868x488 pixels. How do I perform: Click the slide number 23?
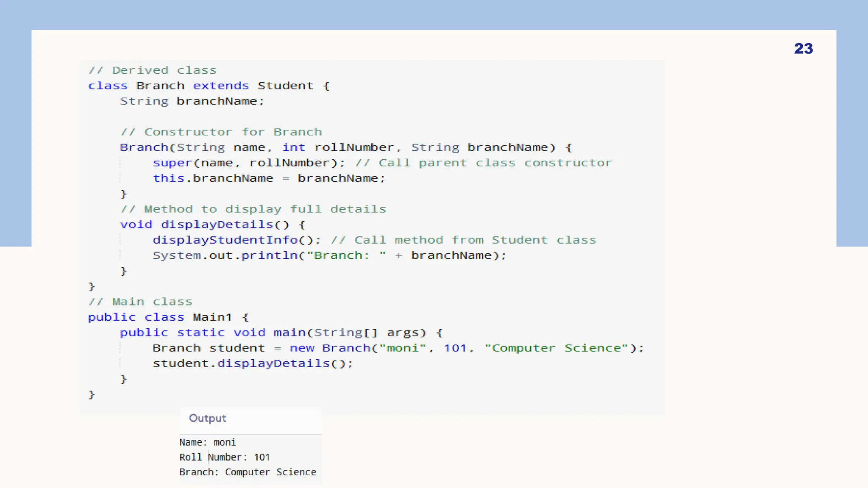coord(803,49)
